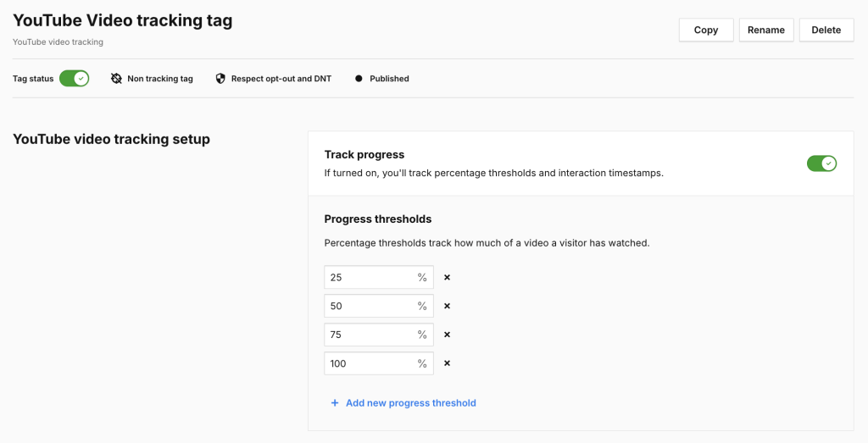Click the Track progress heading

(364, 155)
